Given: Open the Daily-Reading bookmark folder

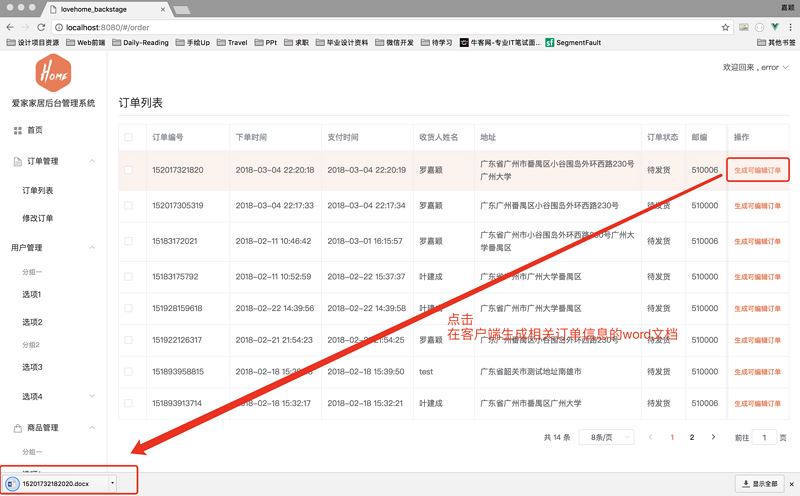Looking at the screenshot, I should [x=140, y=42].
